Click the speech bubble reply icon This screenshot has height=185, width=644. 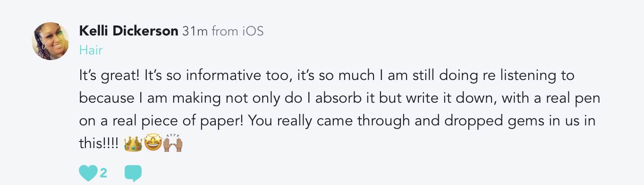tap(133, 173)
